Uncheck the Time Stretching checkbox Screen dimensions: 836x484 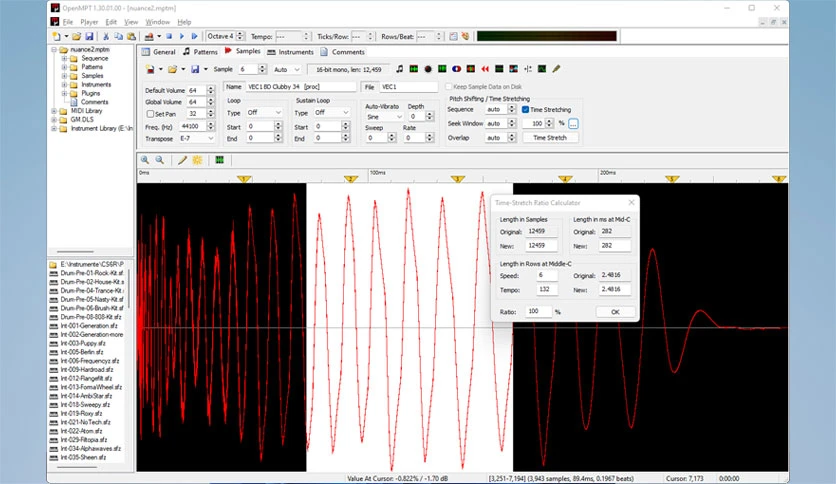pos(526,109)
